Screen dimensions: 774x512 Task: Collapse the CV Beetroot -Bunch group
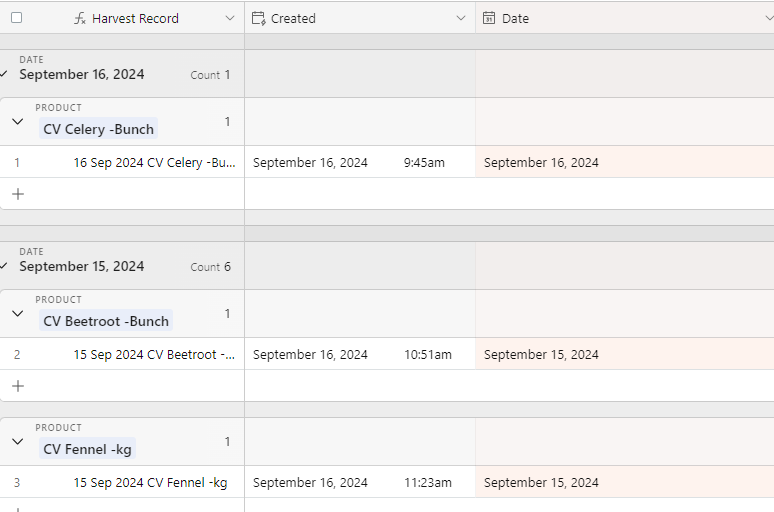pyautogui.click(x=18, y=314)
